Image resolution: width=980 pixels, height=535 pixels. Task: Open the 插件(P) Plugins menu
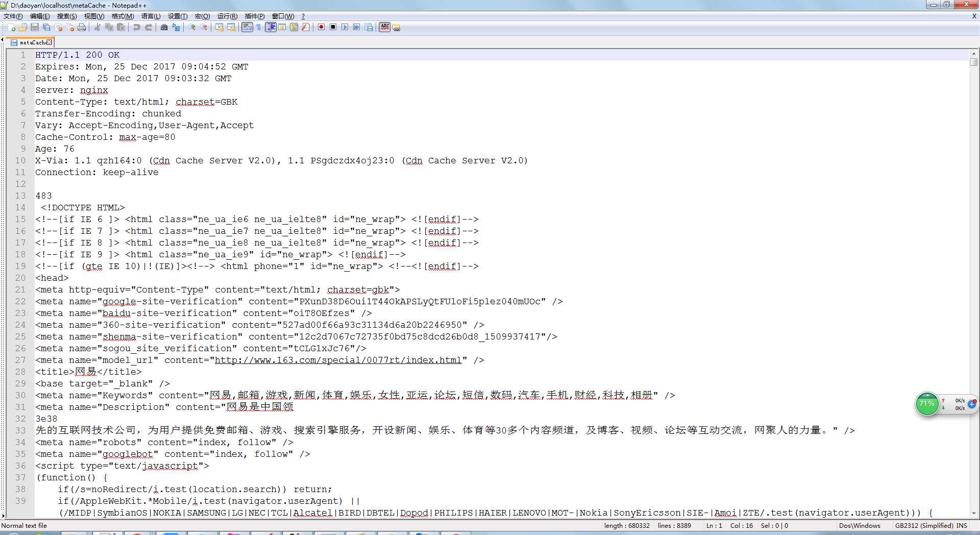coord(255,16)
